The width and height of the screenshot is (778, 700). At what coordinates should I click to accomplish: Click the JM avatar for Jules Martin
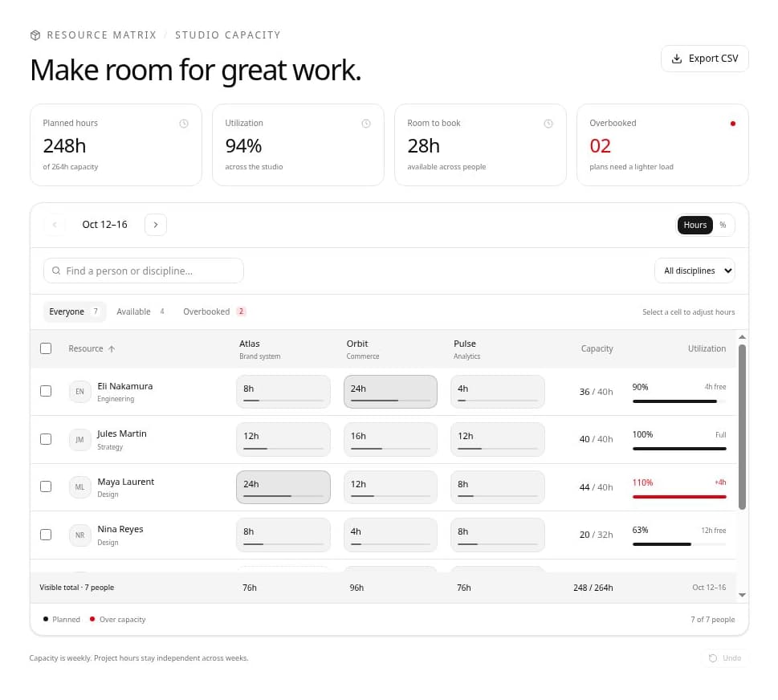point(79,440)
